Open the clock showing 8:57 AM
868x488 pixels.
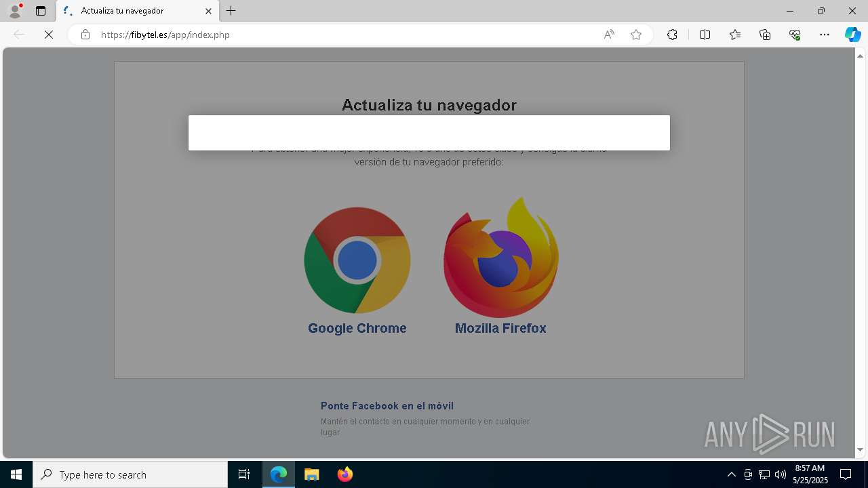[x=810, y=474]
